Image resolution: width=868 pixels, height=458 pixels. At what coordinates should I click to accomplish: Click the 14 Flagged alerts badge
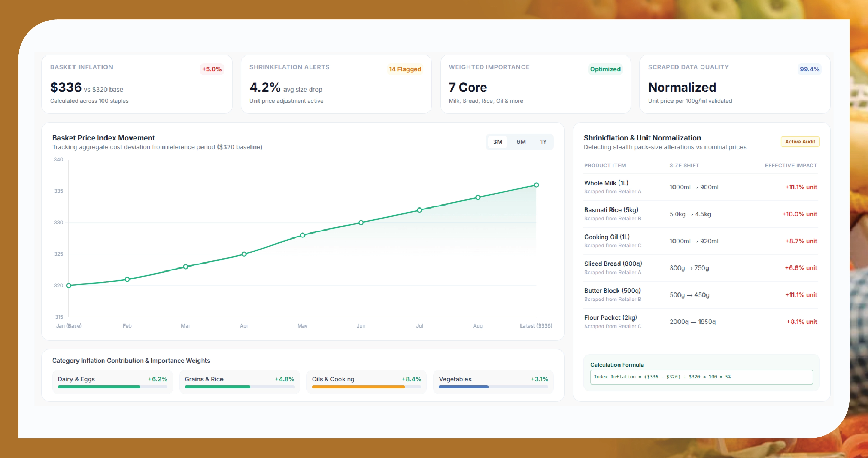point(405,69)
